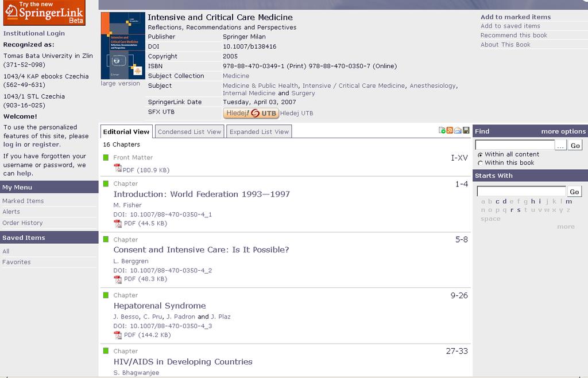588x378 pixels.
Task: Click green access square of HIV/AIDS chapter
Action: [x=106, y=350]
